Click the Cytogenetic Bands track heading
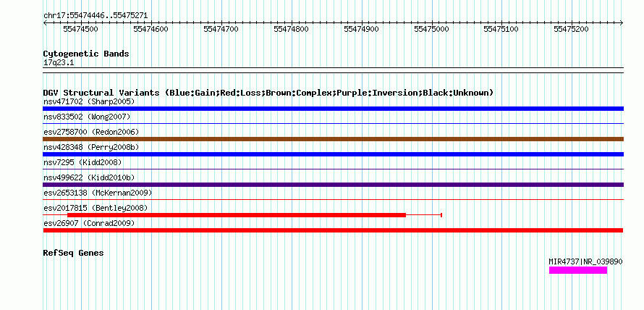Viewport: 644px width, 310px height. [86, 54]
